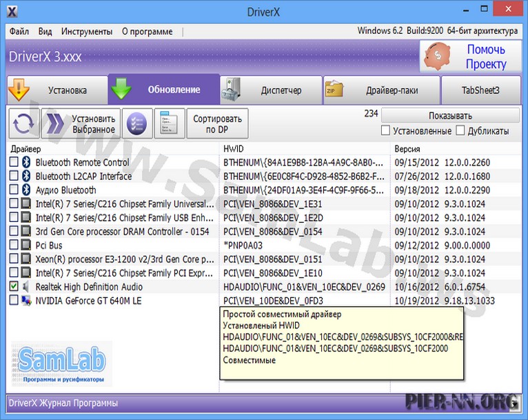The width and height of the screenshot is (528, 420).
Task: Open the Файл menu
Action: [x=19, y=32]
